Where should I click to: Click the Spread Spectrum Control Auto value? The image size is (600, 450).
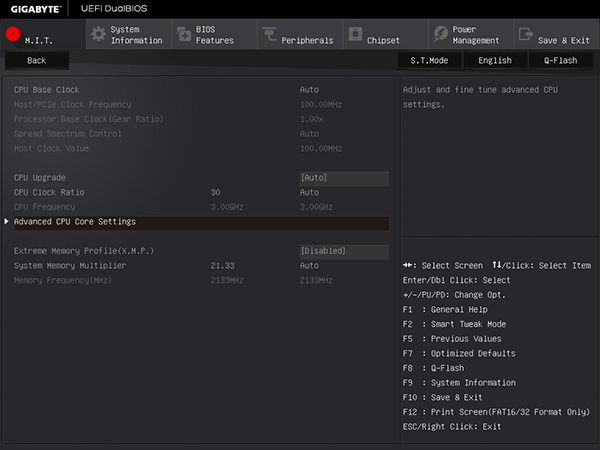coord(309,134)
